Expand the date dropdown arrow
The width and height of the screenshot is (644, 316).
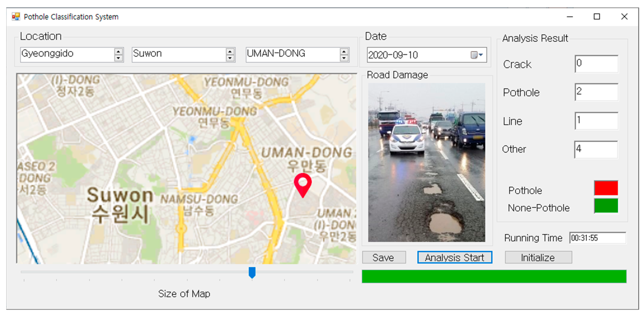click(x=481, y=55)
